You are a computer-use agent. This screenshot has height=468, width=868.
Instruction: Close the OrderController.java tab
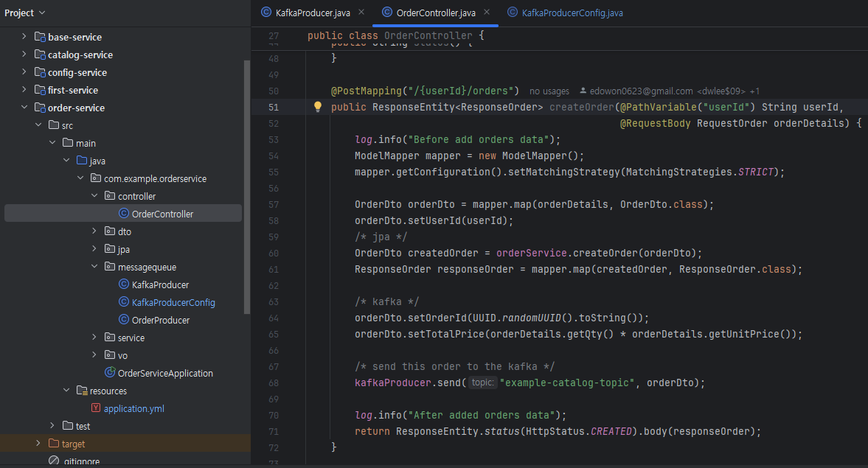487,13
